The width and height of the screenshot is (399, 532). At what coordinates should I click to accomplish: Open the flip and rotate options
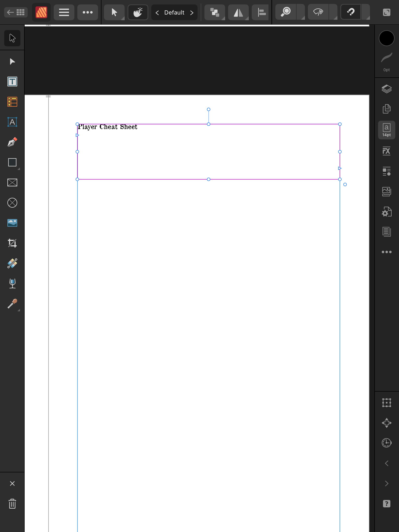click(238, 12)
